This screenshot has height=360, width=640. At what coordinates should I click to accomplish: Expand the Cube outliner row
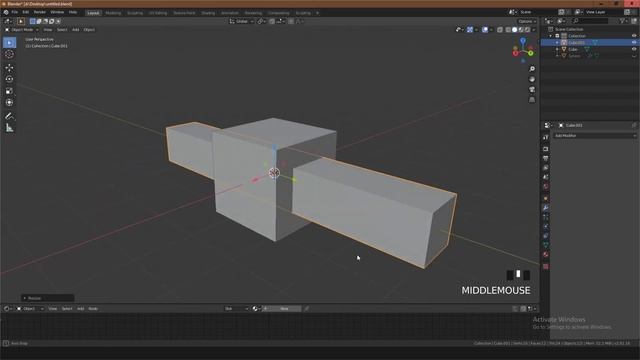pyautogui.click(x=558, y=49)
